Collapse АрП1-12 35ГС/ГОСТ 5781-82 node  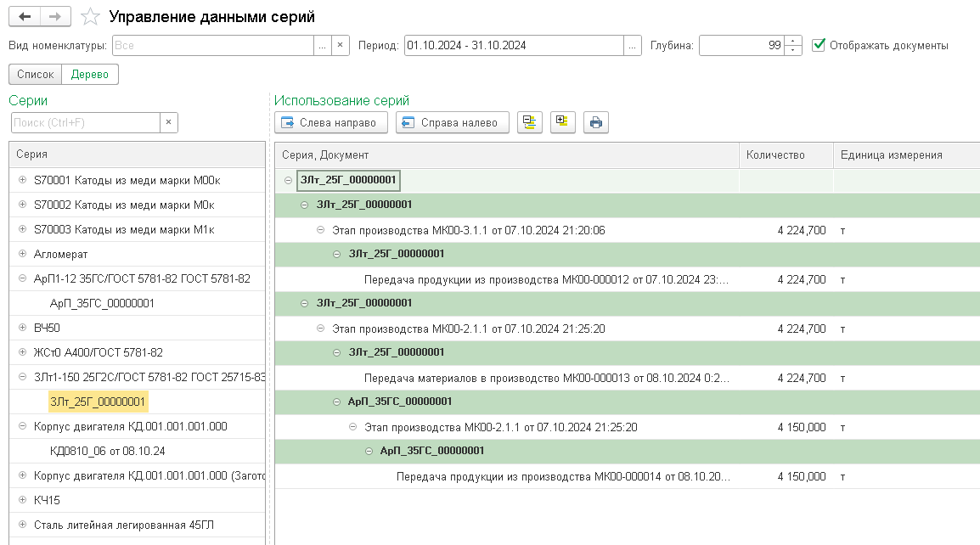point(22,278)
